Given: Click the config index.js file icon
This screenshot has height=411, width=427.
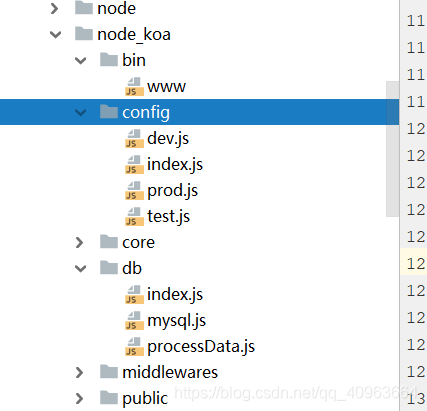Looking at the screenshot, I should (134, 164).
